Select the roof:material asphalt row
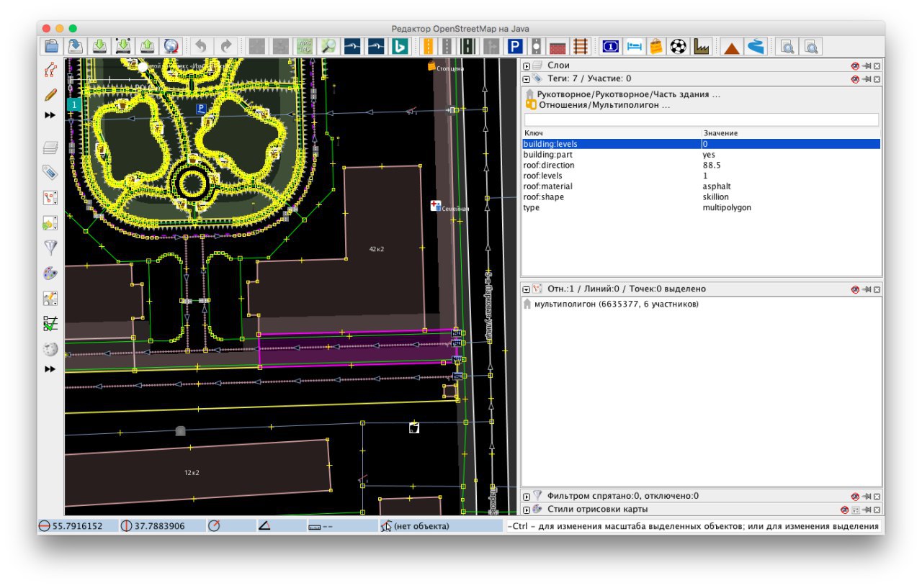Screen dimensions: 922x588 (702, 186)
